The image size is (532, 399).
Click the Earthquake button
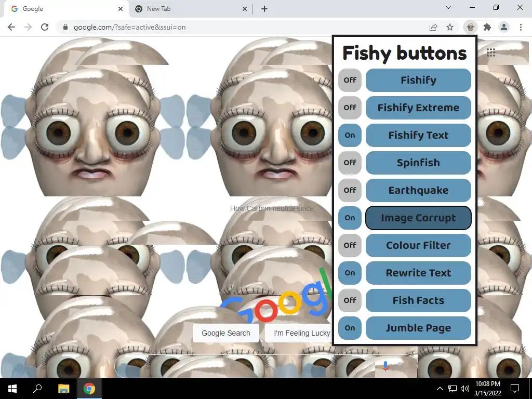[x=418, y=190]
